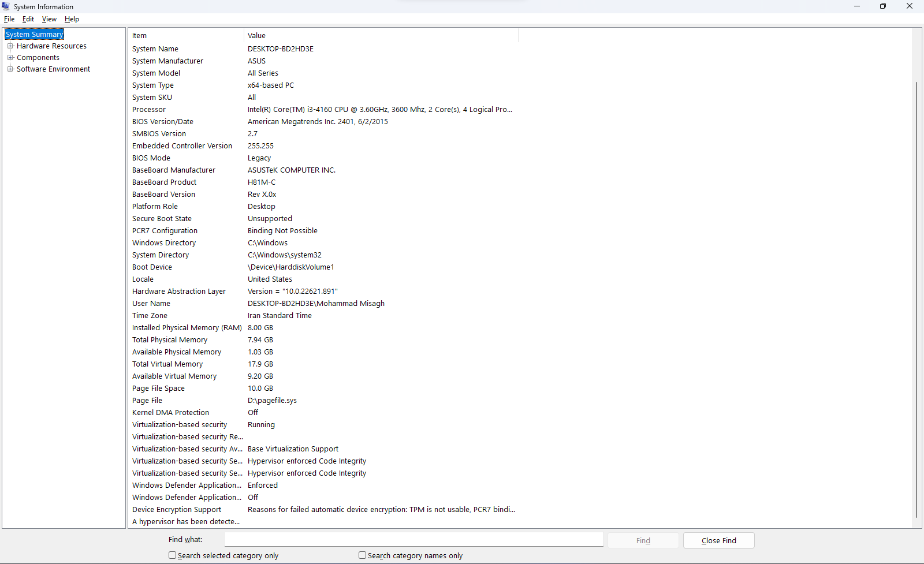The image size is (924, 564).
Task: Click the DESKTOP-BD2HD3E system name value
Action: coord(281,49)
